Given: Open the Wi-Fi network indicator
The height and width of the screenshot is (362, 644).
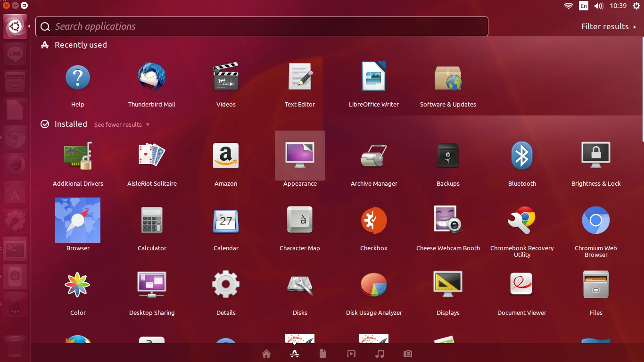Looking at the screenshot, I should coord(569,6).
